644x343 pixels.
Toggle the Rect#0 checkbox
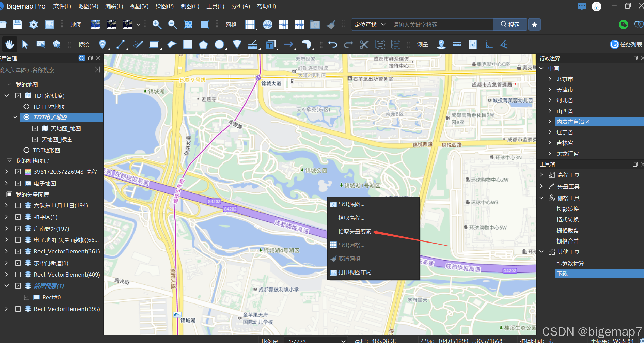[x=27, y=297]
